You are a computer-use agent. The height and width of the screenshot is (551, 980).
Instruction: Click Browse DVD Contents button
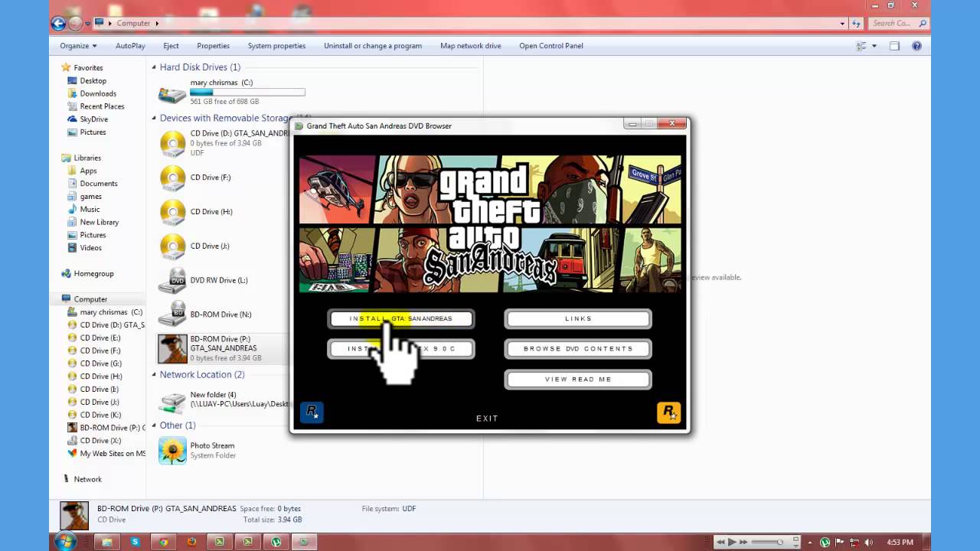pyautogui.click(x=578, y=349)
